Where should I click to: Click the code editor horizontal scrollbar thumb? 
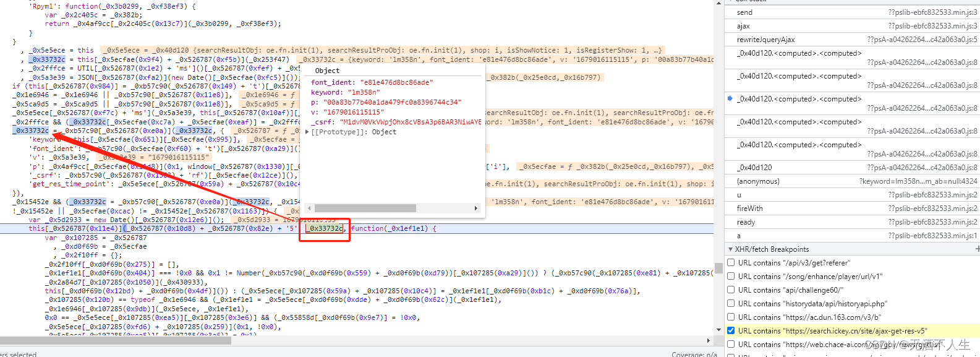[x=116, y=340]
